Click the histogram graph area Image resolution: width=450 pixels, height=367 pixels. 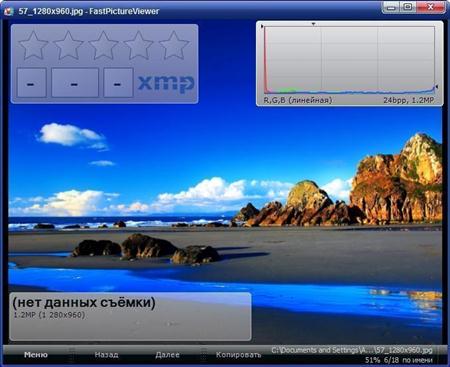click(350, 60)
